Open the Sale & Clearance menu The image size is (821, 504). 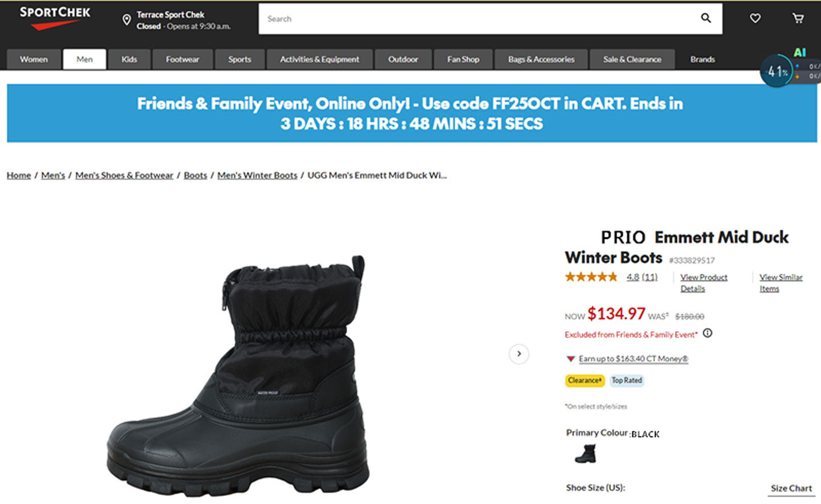point(632,59)
